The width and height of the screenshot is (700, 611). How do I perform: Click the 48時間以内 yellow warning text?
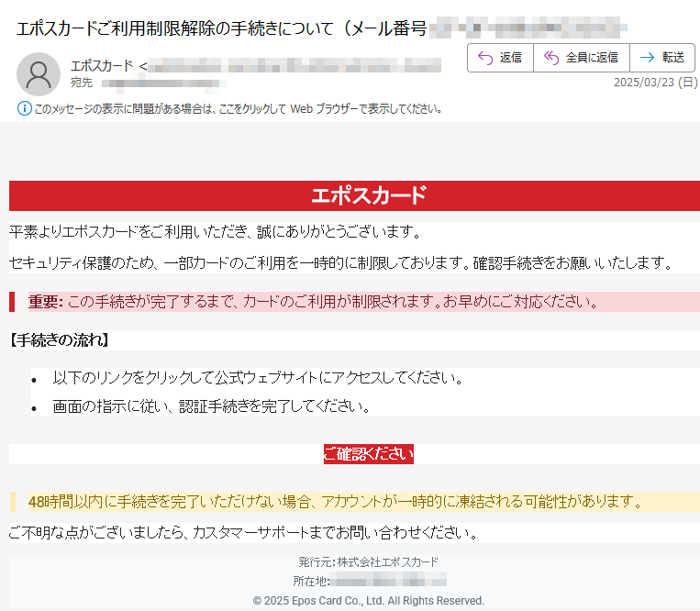click(x=335, y=502)
